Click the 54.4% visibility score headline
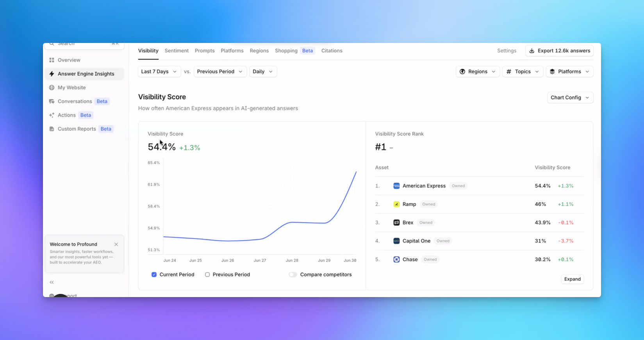644x340 pixels. 162,147
